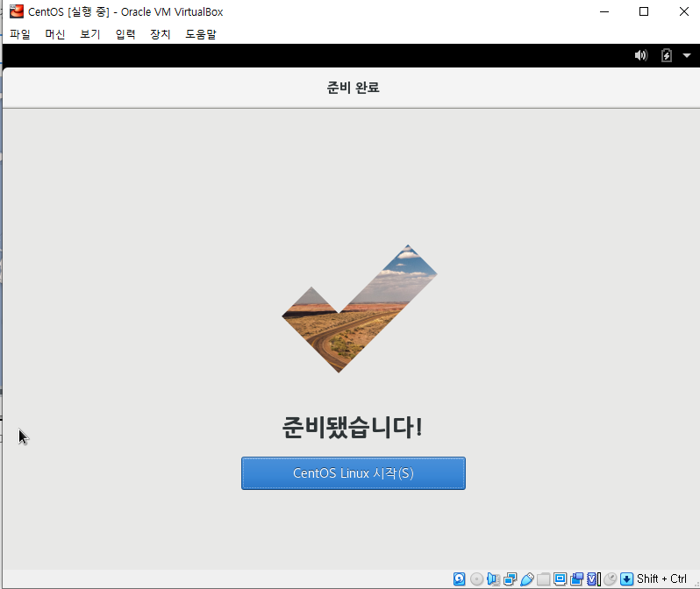Maximize the VirtualBox window
Screen dimensions: 700x589
644,11
